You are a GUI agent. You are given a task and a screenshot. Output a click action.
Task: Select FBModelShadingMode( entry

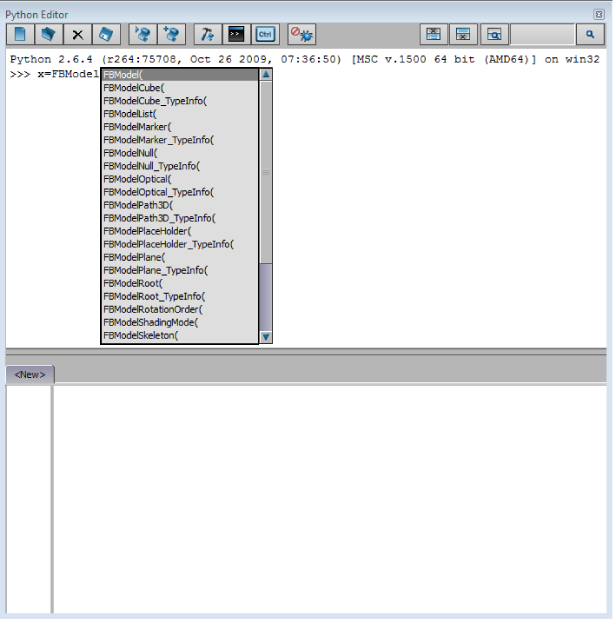pos(180,322)
